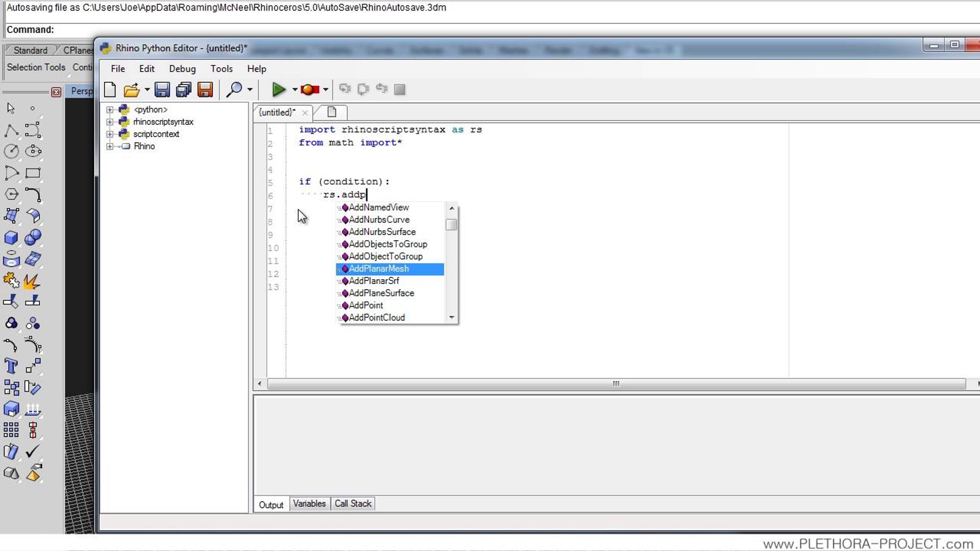Open dropdown arrow next to Run button
Viewport: 980px width, 551px height.
point(295,89)
